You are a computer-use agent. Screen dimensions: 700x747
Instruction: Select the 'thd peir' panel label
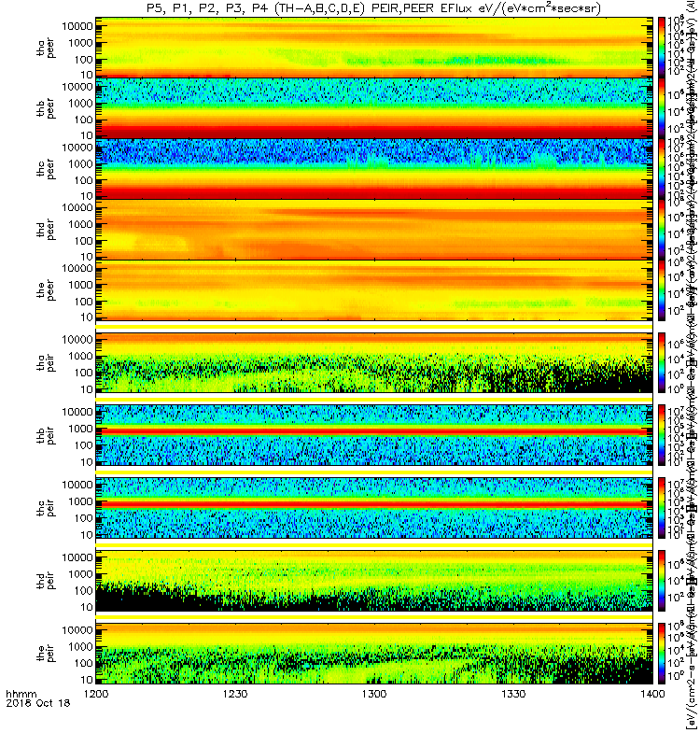(x=46, y=581)
